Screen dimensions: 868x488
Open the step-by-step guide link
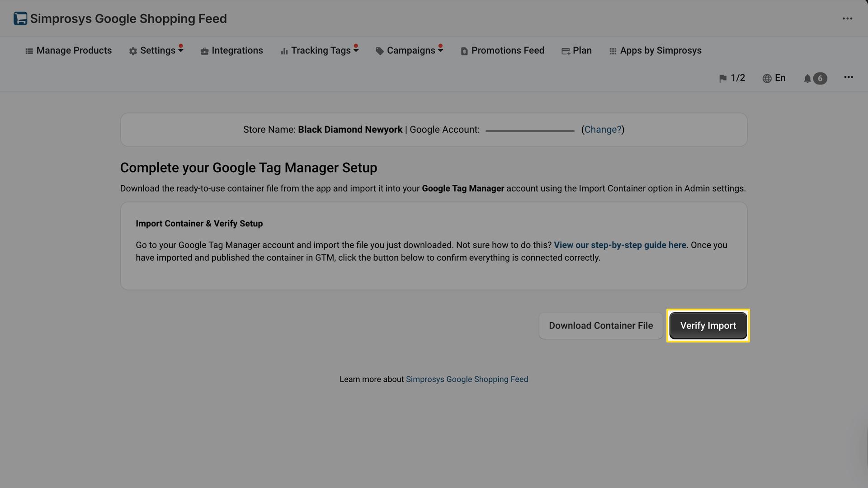[620, 245]
